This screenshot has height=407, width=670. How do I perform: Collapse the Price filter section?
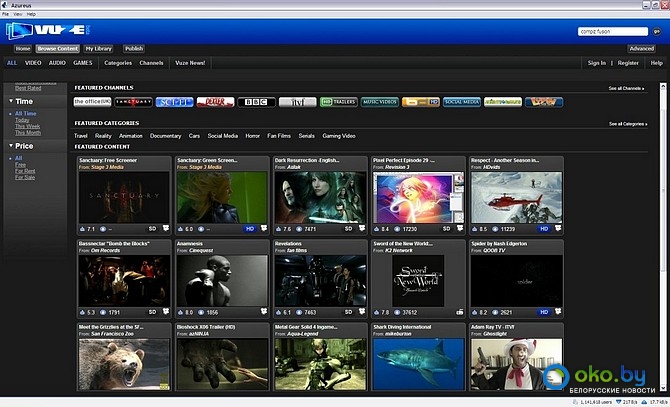point(10,145)
